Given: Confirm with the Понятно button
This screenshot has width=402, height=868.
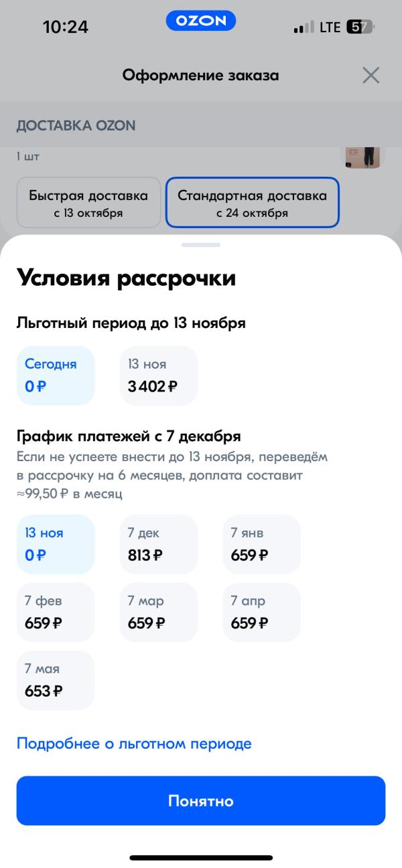Looking at the screenshot, I should click(x=201, y=800).
